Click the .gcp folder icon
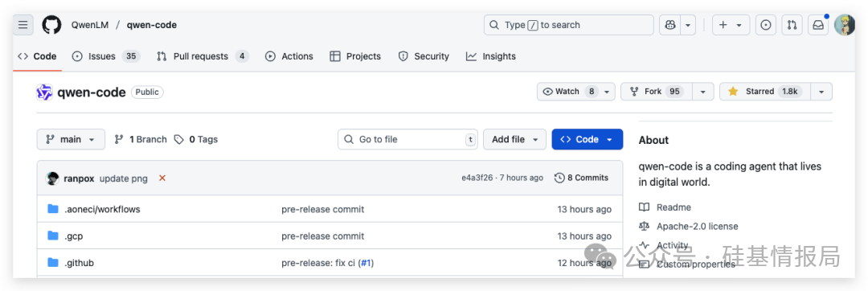The image size is (868, 291). [x=53, y=236]
